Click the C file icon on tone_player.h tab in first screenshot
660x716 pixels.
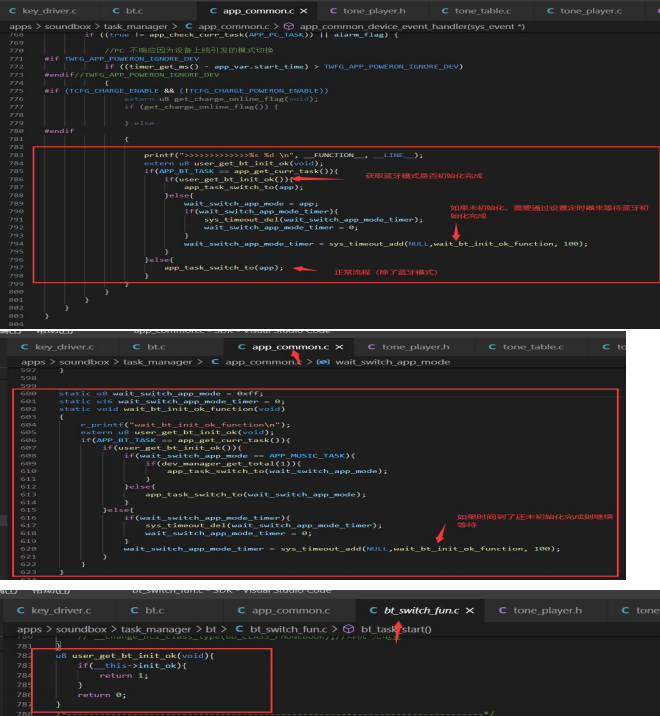click(x=333, y=11)
